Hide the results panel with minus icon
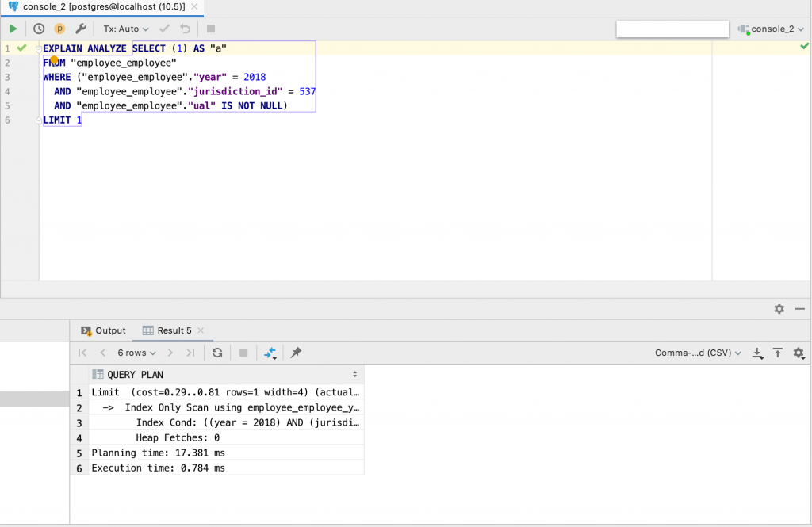The image size is (812, 527). coord(800,309)
